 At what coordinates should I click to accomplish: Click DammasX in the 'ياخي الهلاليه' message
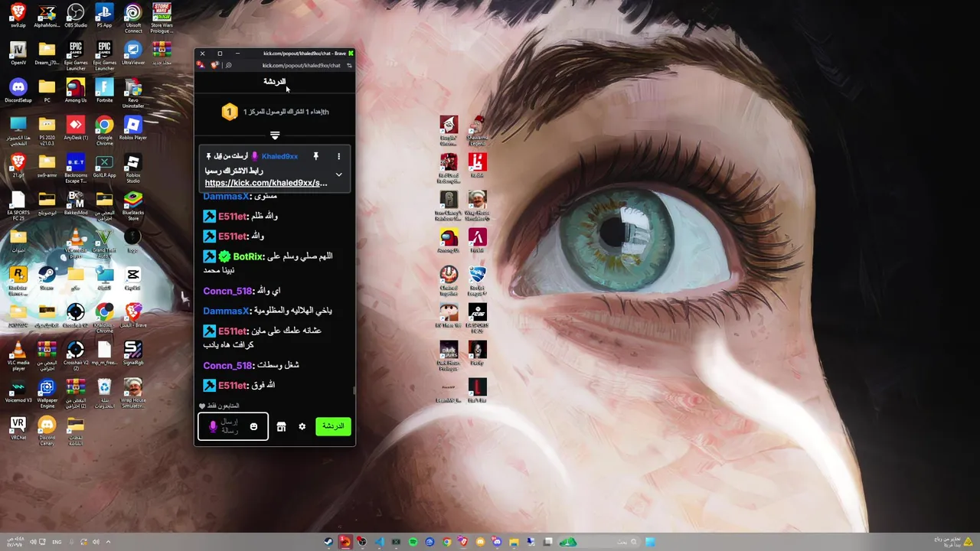(x=226, y=311)
